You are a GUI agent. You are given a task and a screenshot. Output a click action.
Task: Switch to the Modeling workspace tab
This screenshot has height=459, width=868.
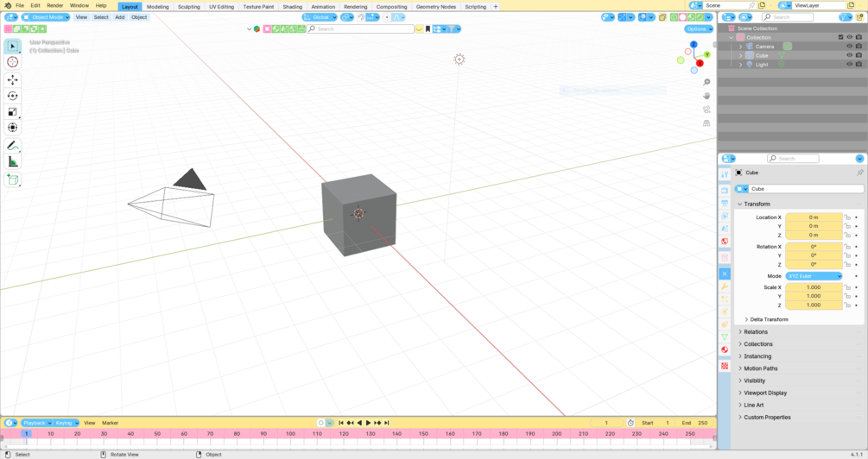(158, 7)
